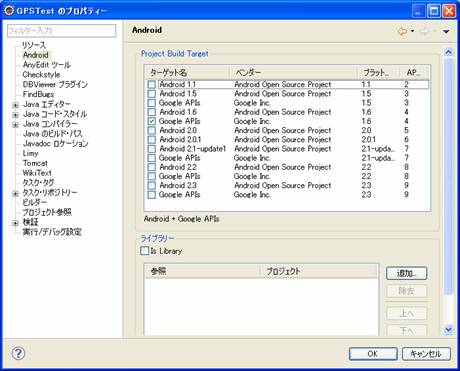
Task: Select the Android 2.3 row text
Action: click(x=178, y=185)
